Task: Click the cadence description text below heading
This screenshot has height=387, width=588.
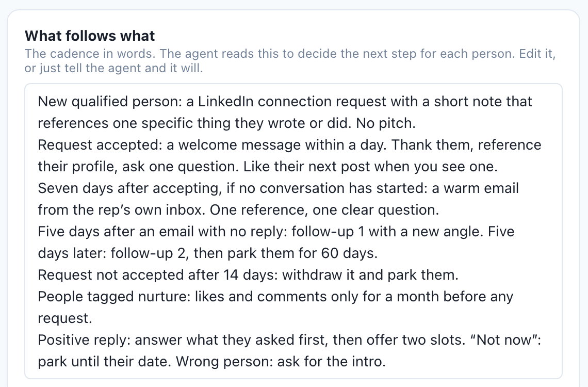Action: point(290,61)
